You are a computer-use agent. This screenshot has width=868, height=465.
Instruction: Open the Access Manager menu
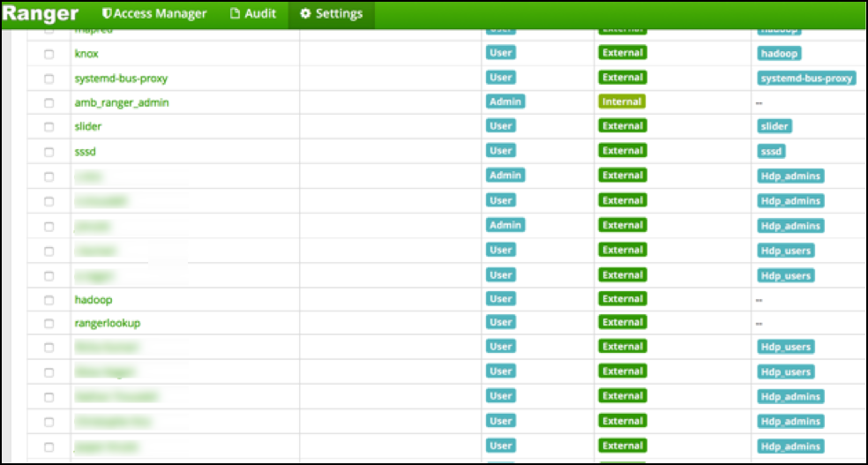click(154, 14)
